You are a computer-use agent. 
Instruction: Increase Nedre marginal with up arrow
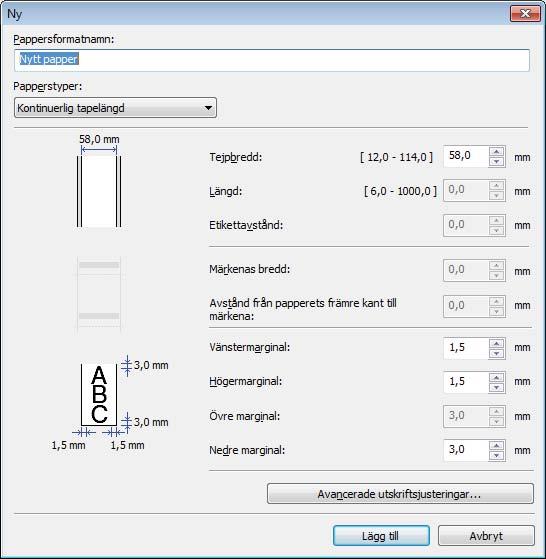coord(496,446)
